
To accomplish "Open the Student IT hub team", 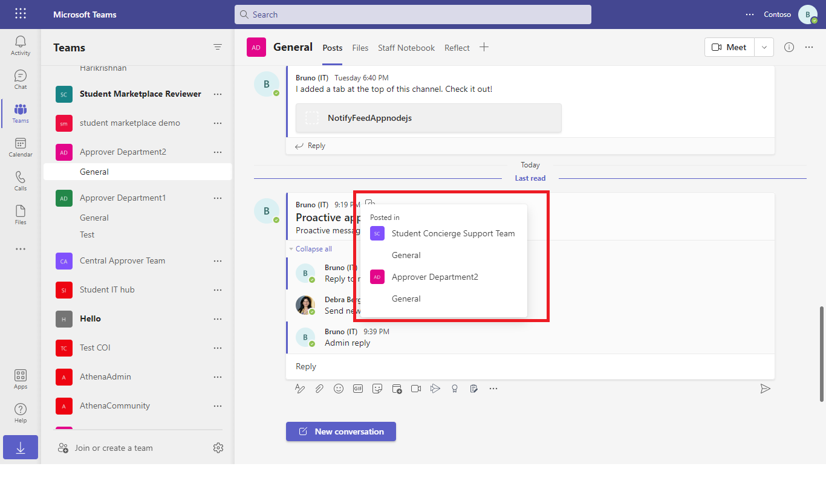I will (x=107, y=289).
